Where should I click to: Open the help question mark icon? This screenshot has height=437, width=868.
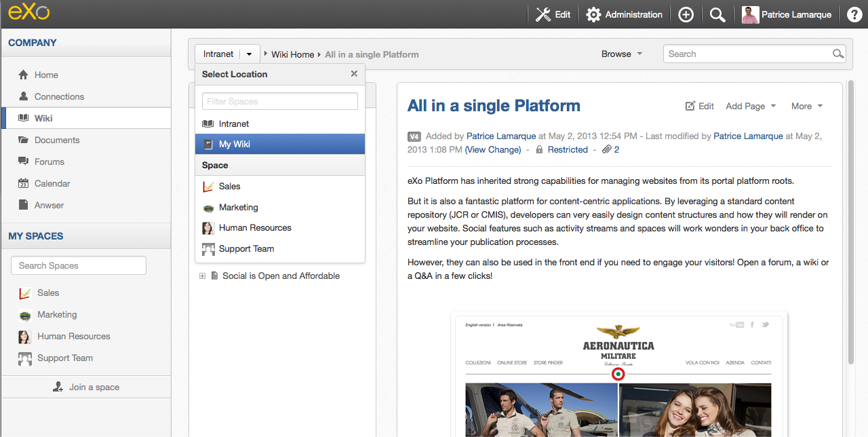854,14
